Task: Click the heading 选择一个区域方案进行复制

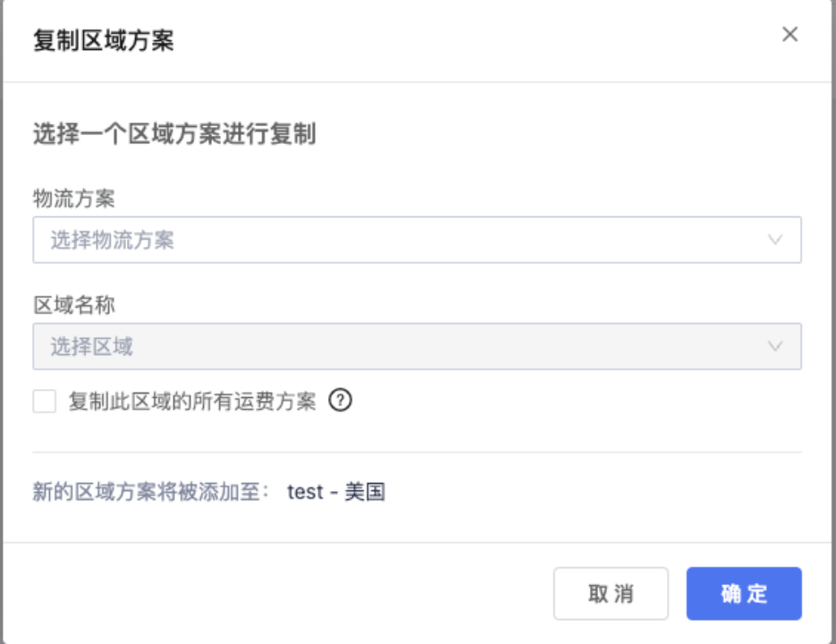Action: [174, 135]
